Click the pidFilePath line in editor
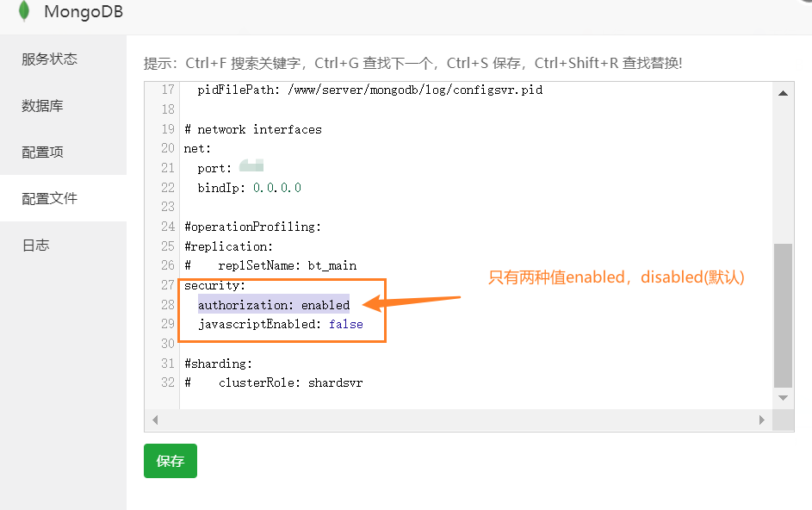 pos(369,90)
